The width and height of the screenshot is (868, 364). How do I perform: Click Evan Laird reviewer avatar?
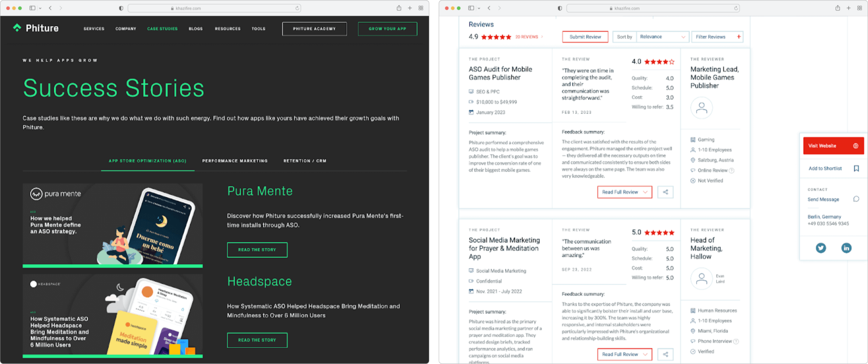coord(701,279)
